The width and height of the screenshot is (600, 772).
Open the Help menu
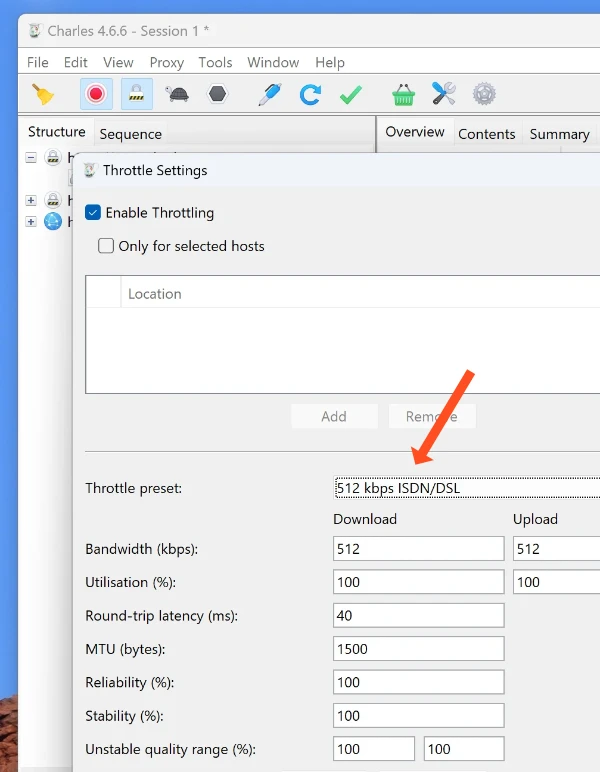point(330,63)
